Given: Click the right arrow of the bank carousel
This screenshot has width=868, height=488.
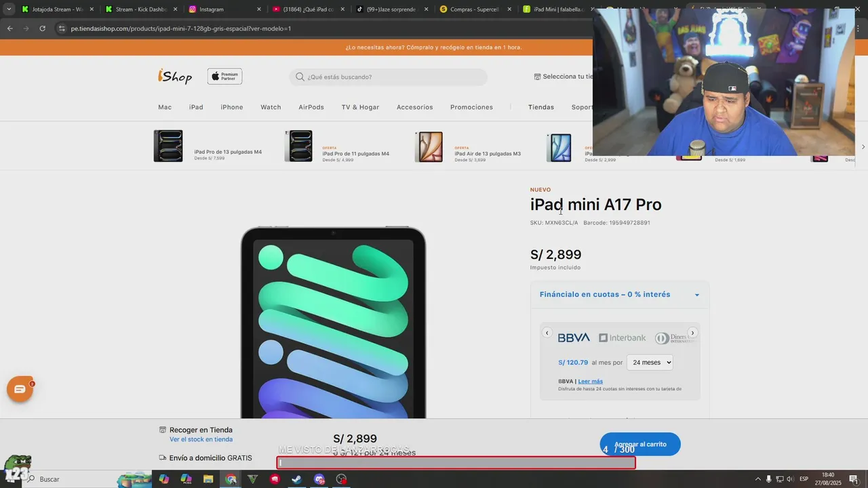Looking at the screenshot, I should 692,333.
